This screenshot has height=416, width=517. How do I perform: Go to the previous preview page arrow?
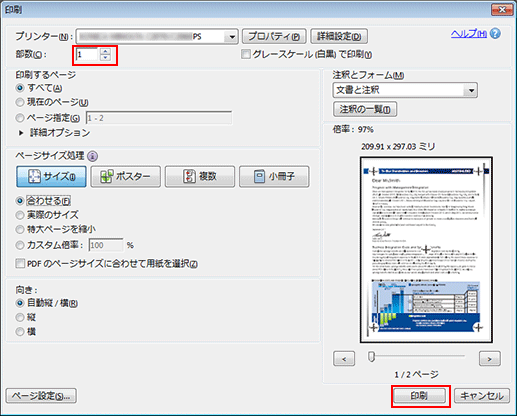click(344, 359)
